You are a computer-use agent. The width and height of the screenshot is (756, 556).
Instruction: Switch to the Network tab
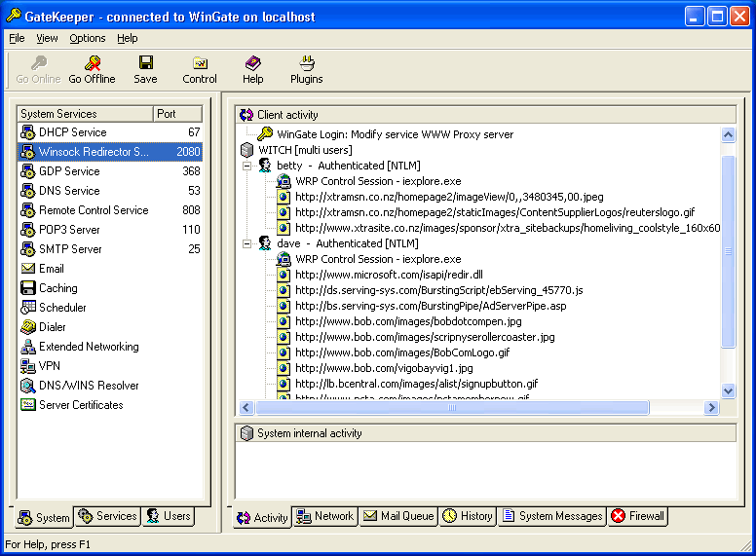point(324,516)
